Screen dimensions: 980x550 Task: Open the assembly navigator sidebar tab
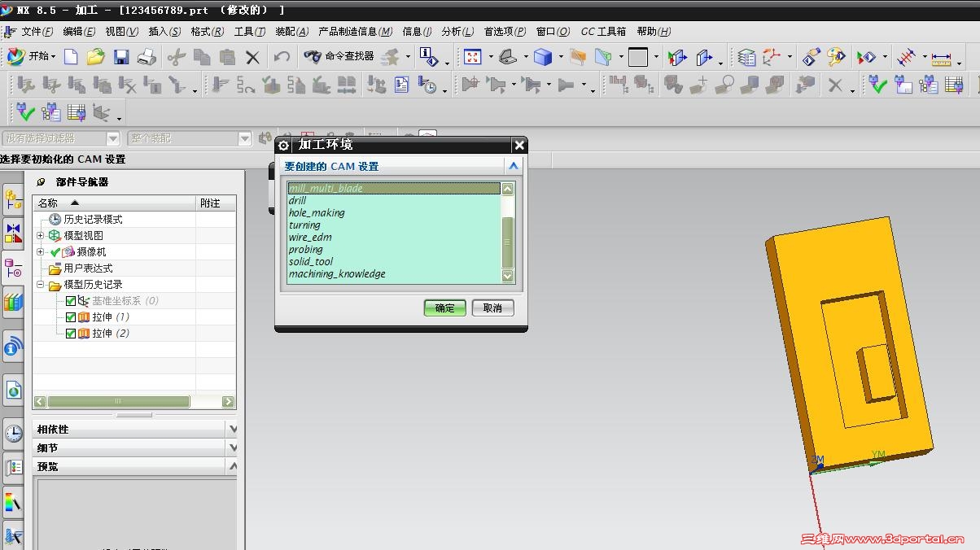[x=13, y=200]
